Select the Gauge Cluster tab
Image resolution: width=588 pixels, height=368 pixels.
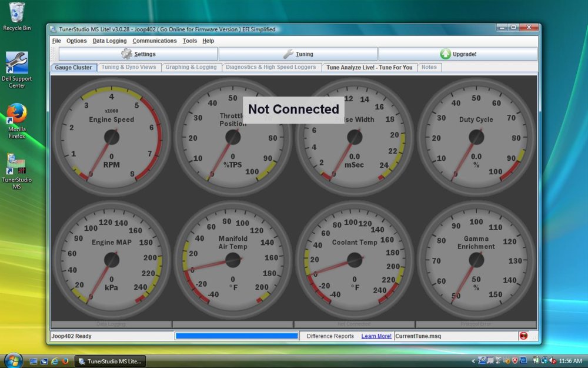pyautogui.click(x=73, y=68)
